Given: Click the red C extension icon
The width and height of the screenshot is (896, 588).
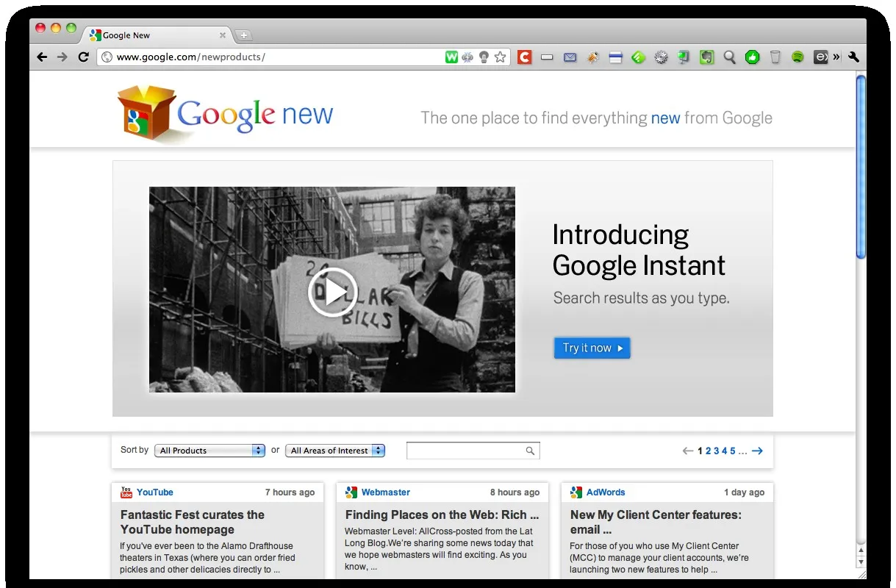Looking at the screenshot, I should pos(524,57).
